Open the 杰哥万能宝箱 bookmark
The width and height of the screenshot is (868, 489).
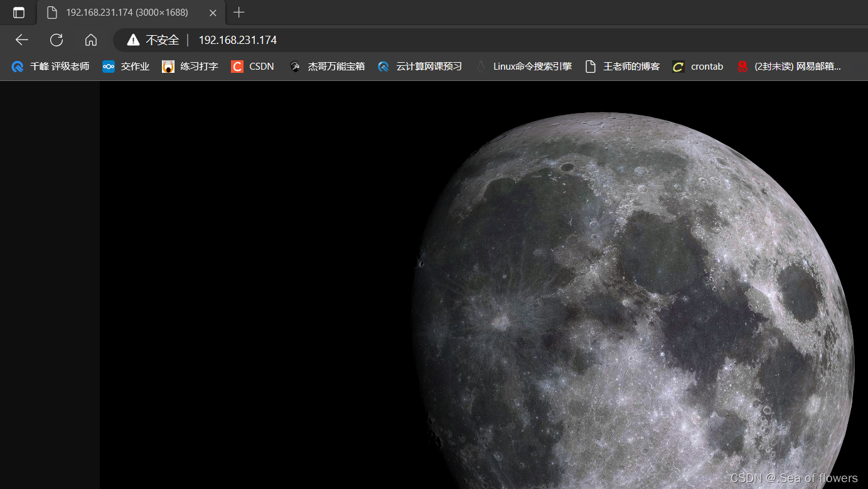(327, 67)
